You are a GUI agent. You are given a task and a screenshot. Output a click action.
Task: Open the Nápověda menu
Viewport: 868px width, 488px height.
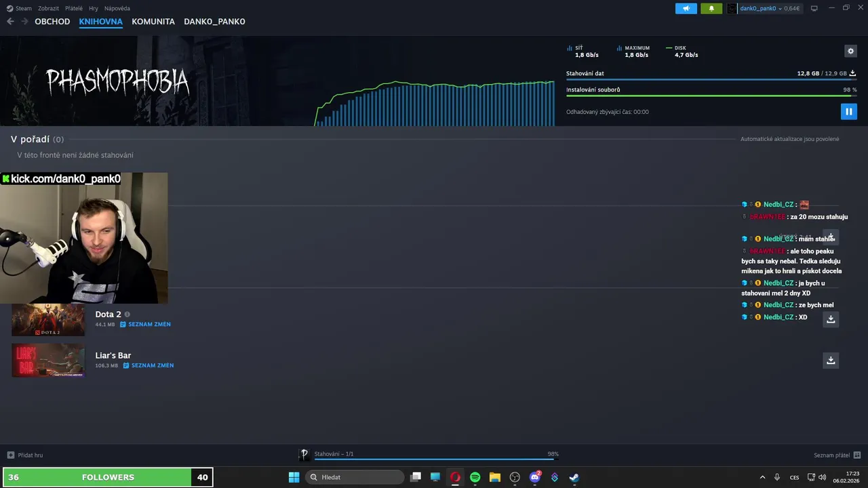click(117, 8)
